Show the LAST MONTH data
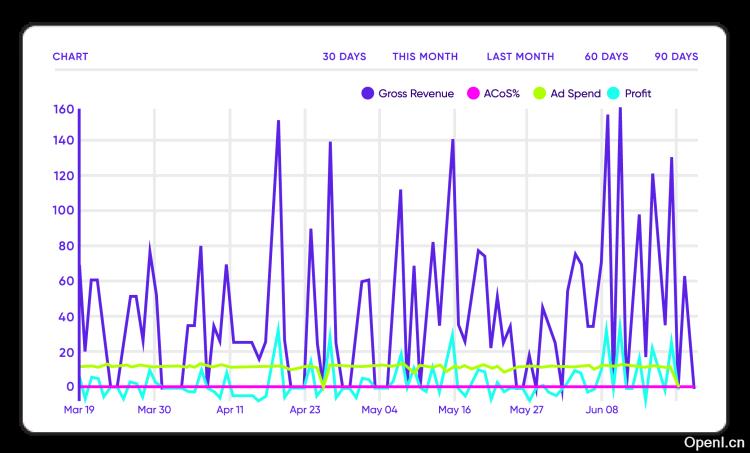 pyautogui.click(x=520, y=56)
